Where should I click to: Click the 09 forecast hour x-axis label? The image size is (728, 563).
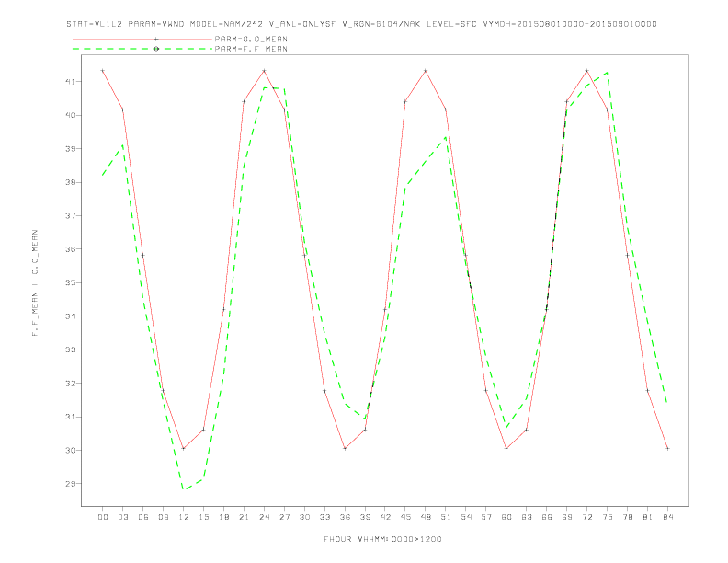[x=163, y=517]
